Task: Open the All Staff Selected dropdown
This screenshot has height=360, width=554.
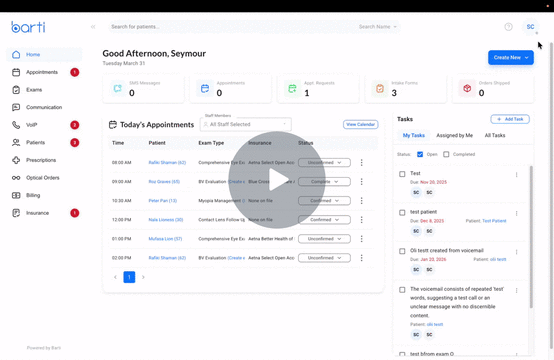Action: coord(246,124)
